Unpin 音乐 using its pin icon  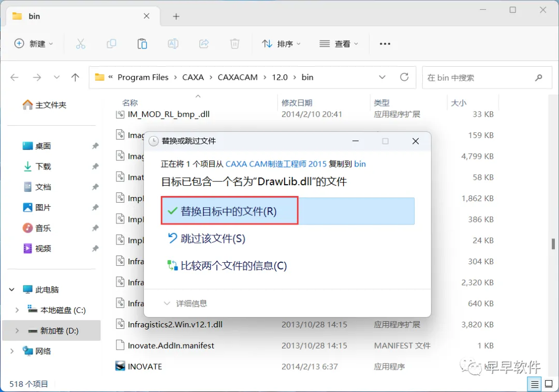click(x=95, y=228)
